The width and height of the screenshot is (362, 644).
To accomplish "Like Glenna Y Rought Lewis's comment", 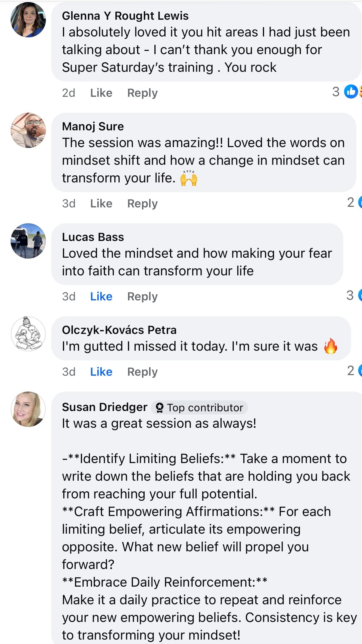I will 101,93.
